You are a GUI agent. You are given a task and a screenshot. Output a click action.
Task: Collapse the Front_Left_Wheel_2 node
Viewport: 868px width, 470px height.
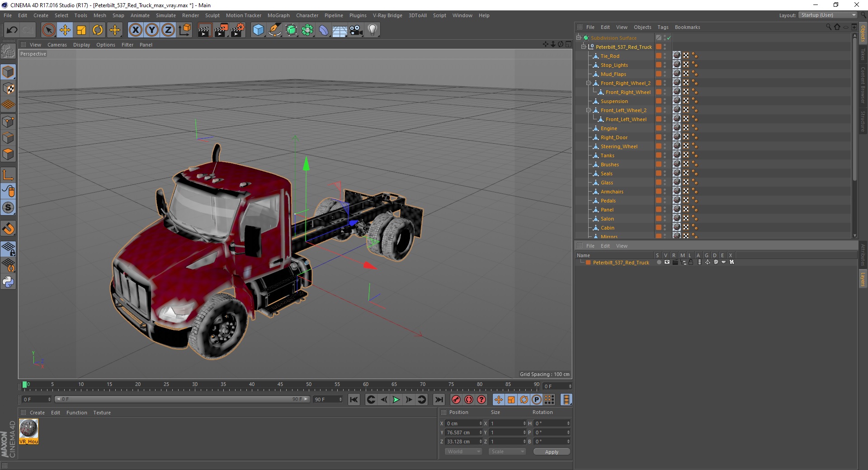tap(588, 110)
